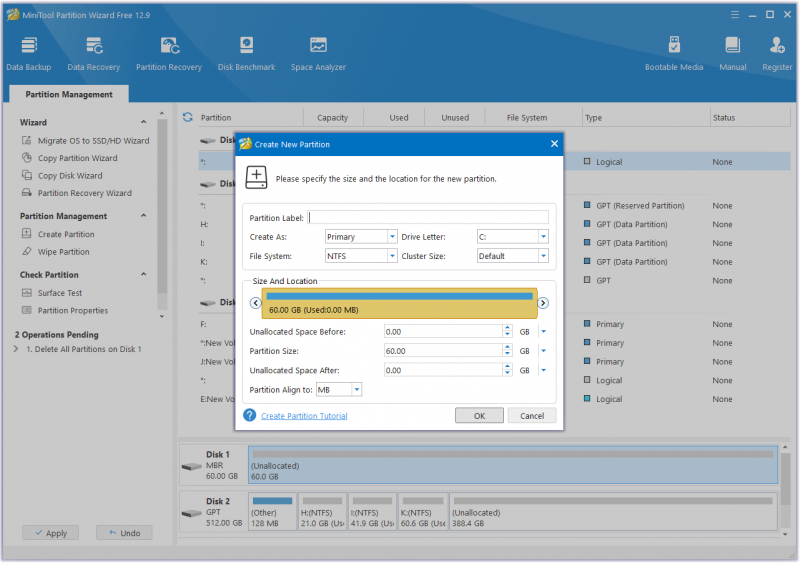The image size is (800, 563).
Task: Open Create Partition Tutorial link
Action: coord(304,416)
